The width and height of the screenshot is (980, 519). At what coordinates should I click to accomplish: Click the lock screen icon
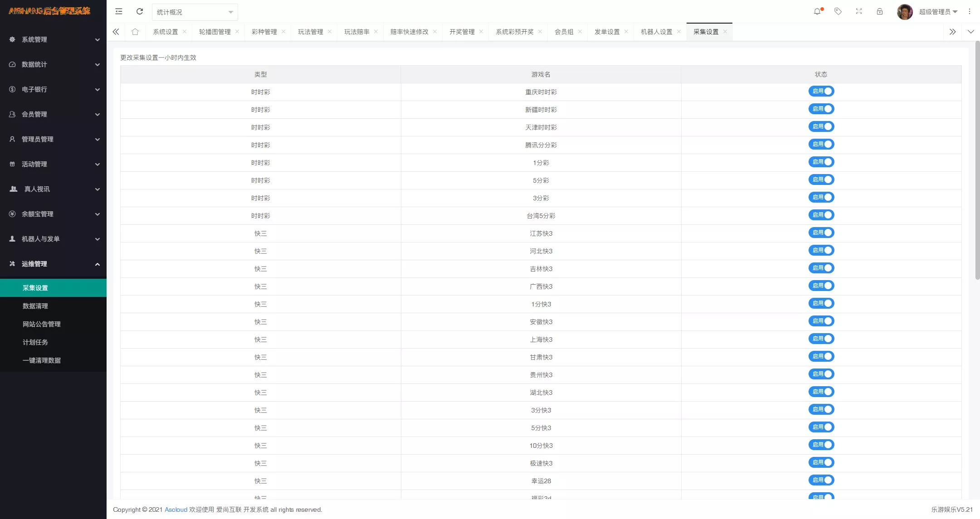[x=880, y=12]
